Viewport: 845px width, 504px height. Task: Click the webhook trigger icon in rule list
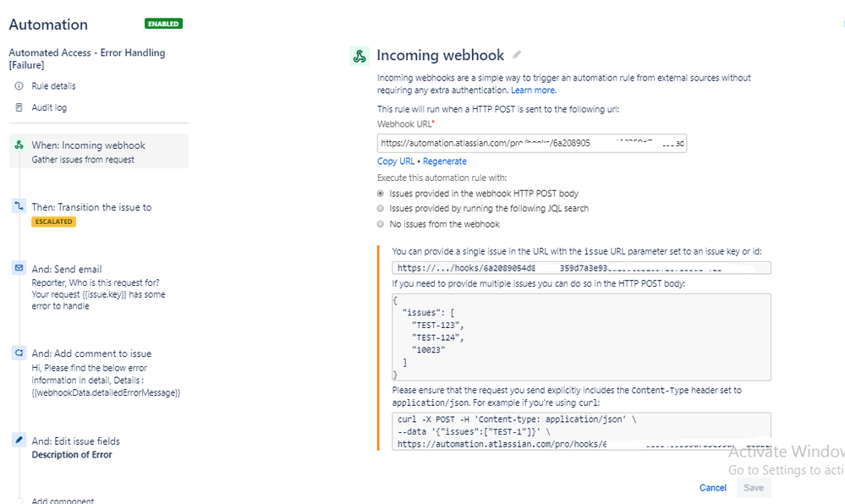coord(19,145)
